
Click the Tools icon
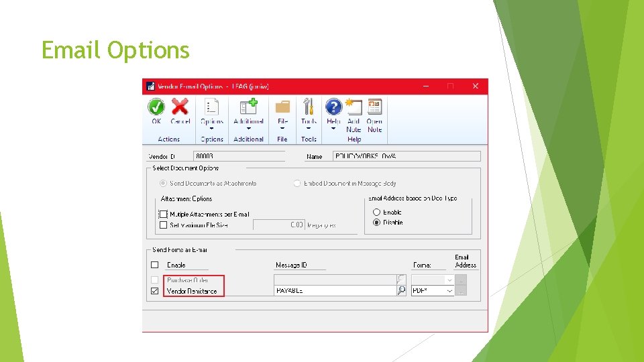tap(309, 107)
